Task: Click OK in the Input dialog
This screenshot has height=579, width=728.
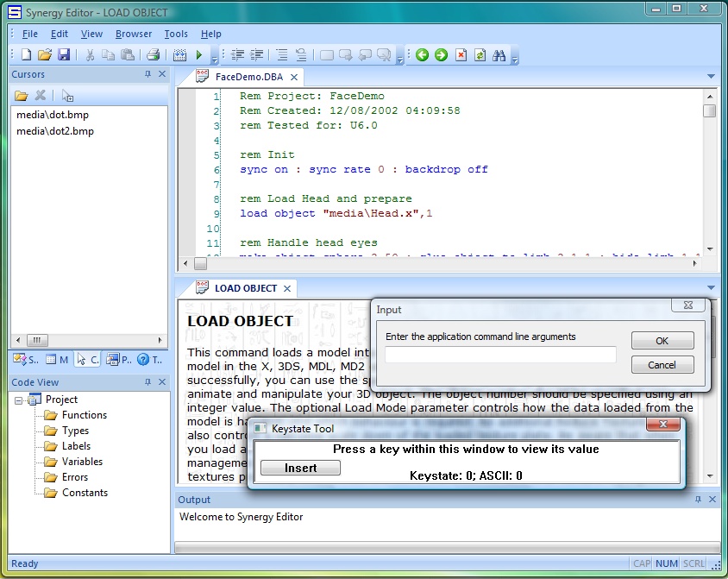Action: click(662, 341)
